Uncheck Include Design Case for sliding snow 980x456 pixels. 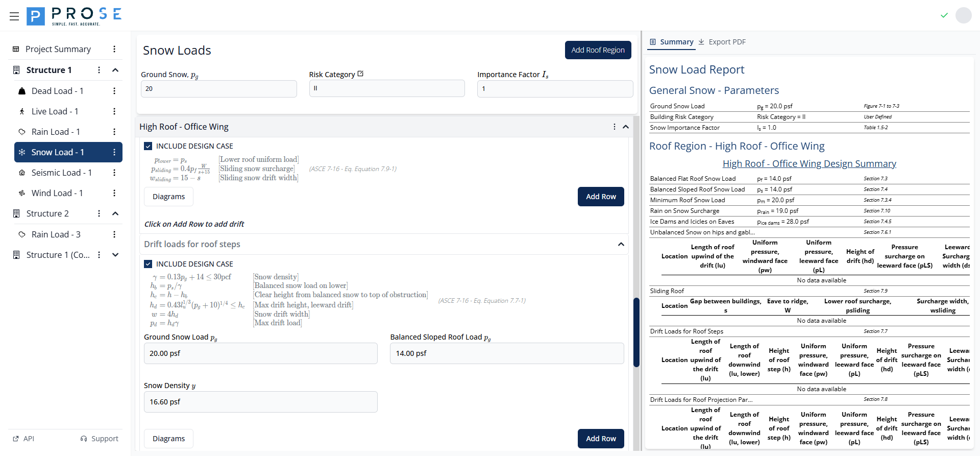coord(148,146)
